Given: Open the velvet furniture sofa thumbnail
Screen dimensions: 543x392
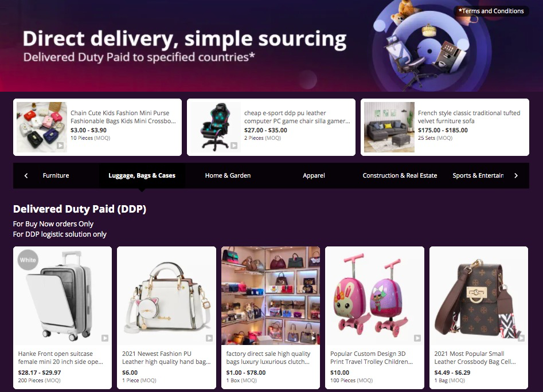Looking at the screenshot, I should (389, 127).
